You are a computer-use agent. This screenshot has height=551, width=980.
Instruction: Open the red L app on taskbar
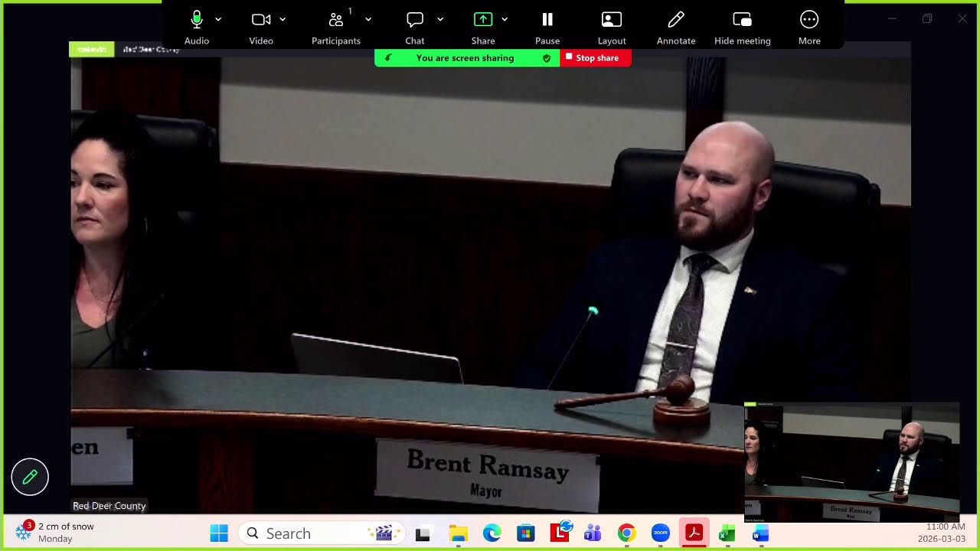tap(560, 533)
